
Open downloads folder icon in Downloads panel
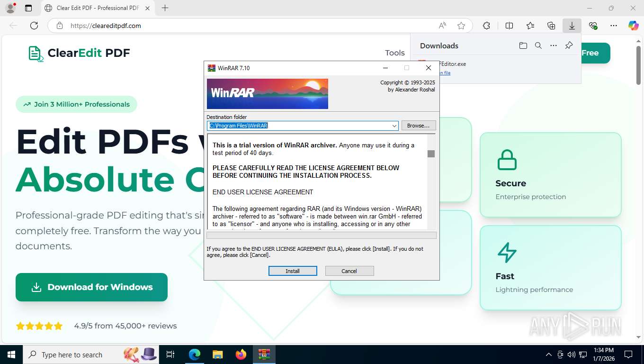tap(523, 45)
